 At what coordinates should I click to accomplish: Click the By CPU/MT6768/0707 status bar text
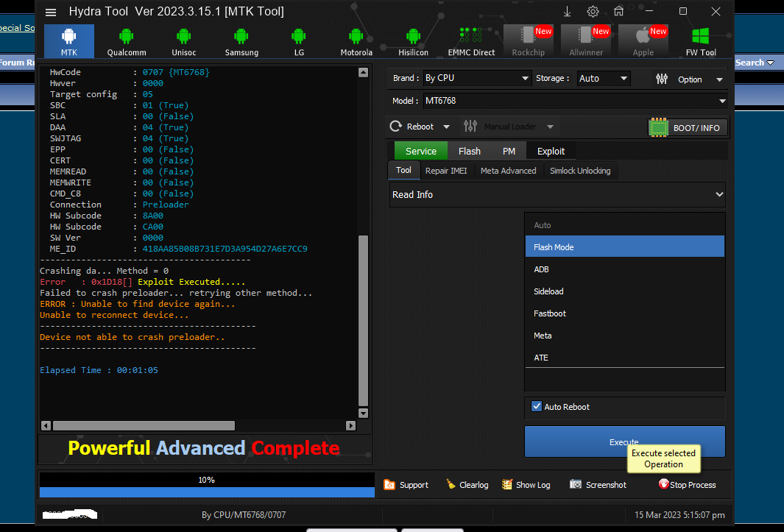[244, 514]
